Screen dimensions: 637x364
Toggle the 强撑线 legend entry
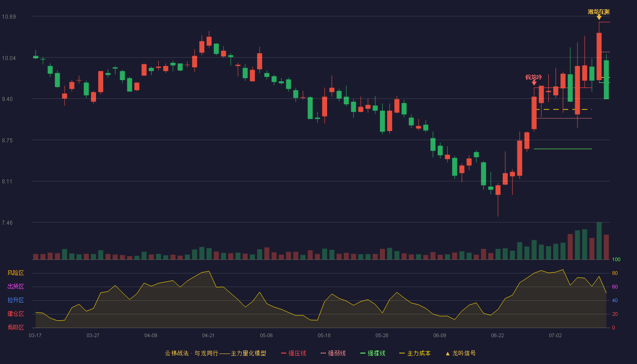click(x=373, y=353)
